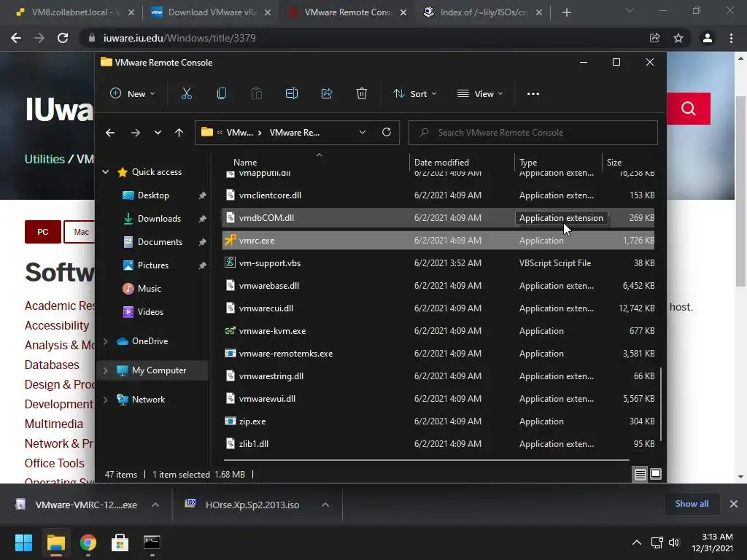Image resolution: width=747 pixels, height=560 pixels.
Task: Click the zip.exe file icon
Action: pos(230,421)
